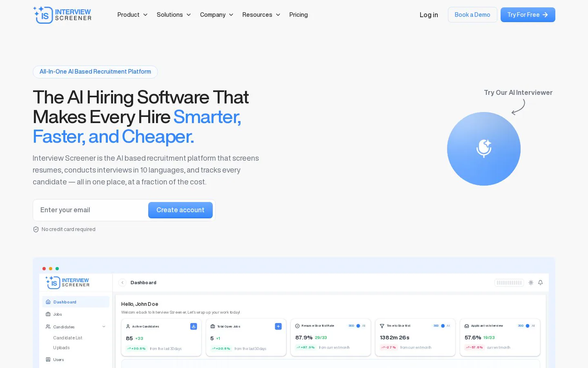The height and width of the screenshot is (368, 588).
Task: Click the Dashboard home icon in sidebar
Action: pos(48,302)
